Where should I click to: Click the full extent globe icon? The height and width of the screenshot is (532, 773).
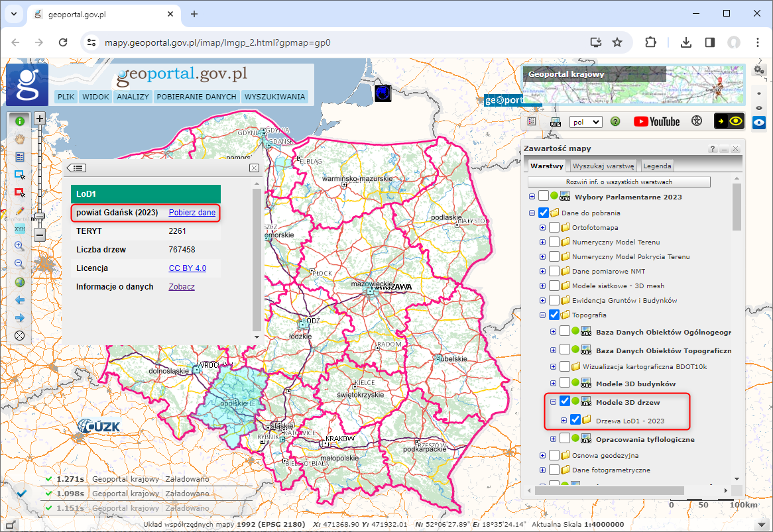pyautogui.click(x=19, y=282)
